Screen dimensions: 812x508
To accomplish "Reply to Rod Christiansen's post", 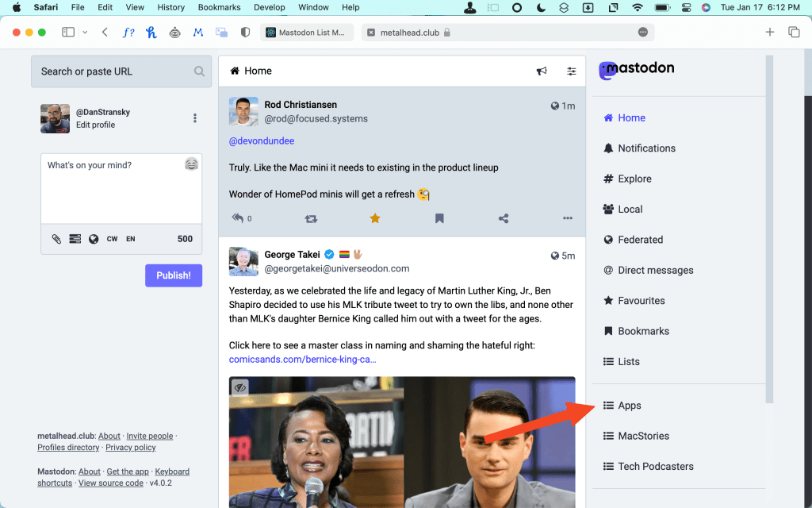I will (x=238, y=217).
